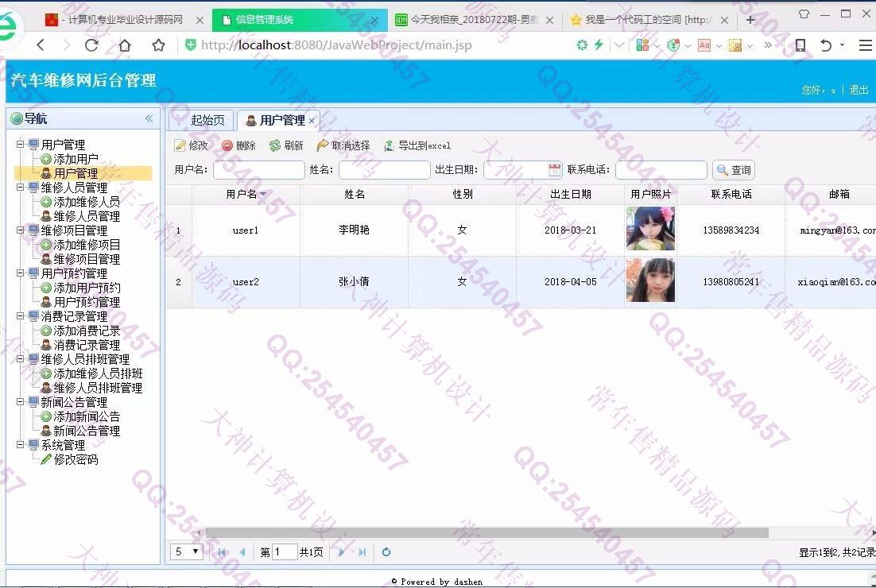Click the 联系电话 column header
876x588 pixels.
[731, 195]
